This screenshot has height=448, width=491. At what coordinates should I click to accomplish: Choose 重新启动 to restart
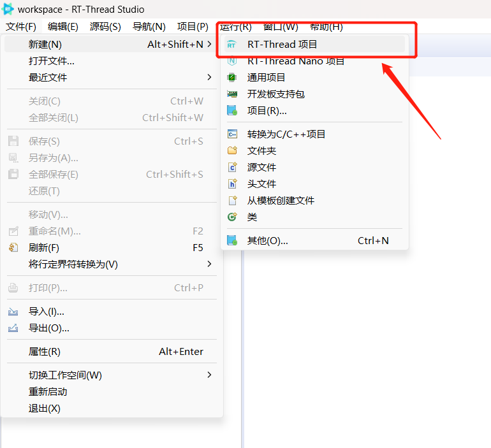(x=110, y=392)
